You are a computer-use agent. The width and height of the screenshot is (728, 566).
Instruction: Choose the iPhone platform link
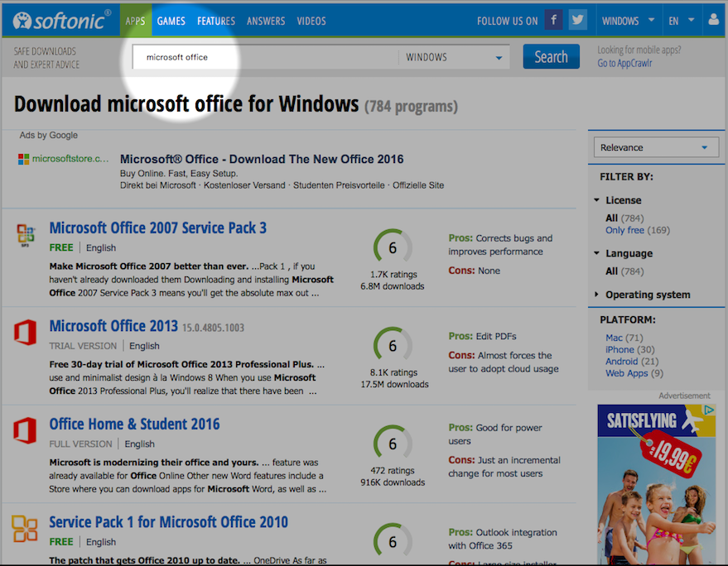pos(620,349)
